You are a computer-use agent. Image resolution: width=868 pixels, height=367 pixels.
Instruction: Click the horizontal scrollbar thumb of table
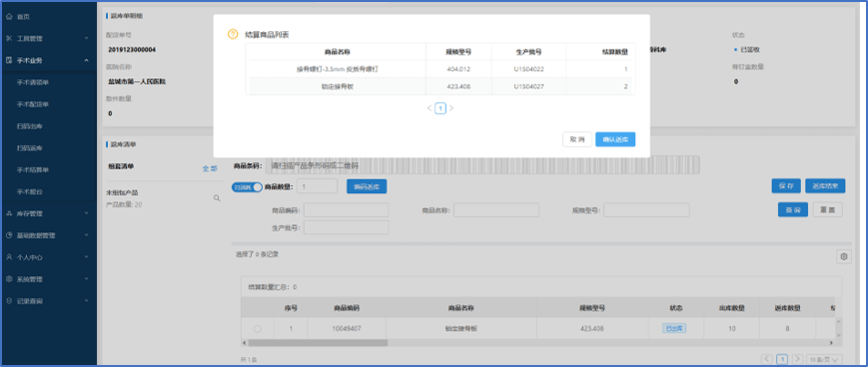pos(319,343)
